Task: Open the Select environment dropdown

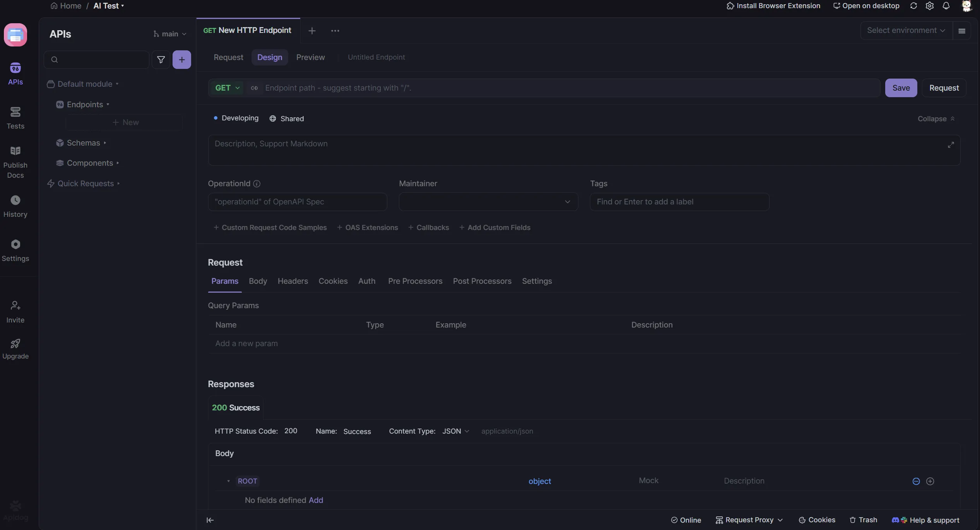Action: click(x=905, y=30)
